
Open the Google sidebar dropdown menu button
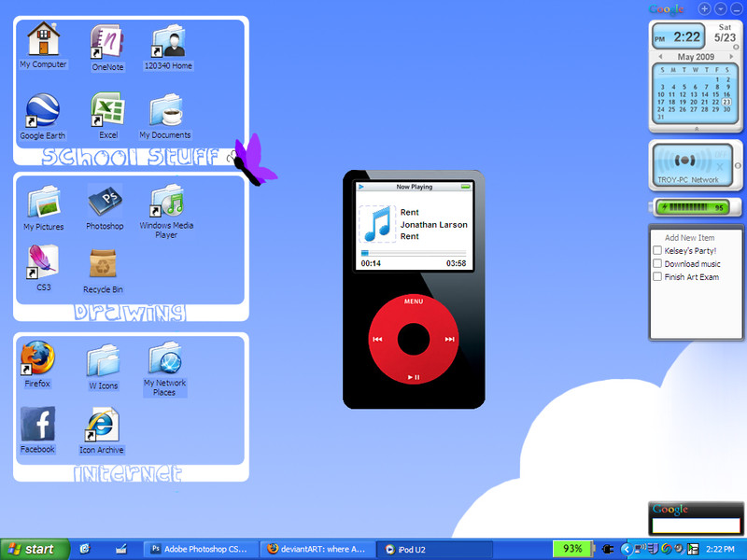click(x=720, y=8)
